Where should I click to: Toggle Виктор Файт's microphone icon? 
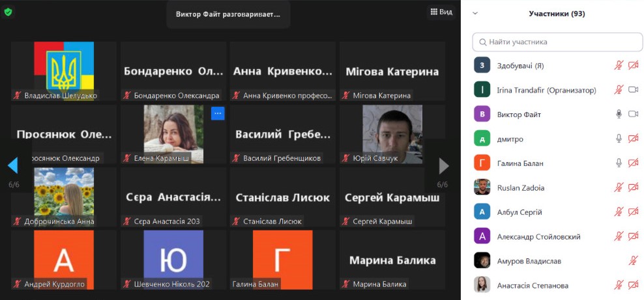click(x=619, y=115)
